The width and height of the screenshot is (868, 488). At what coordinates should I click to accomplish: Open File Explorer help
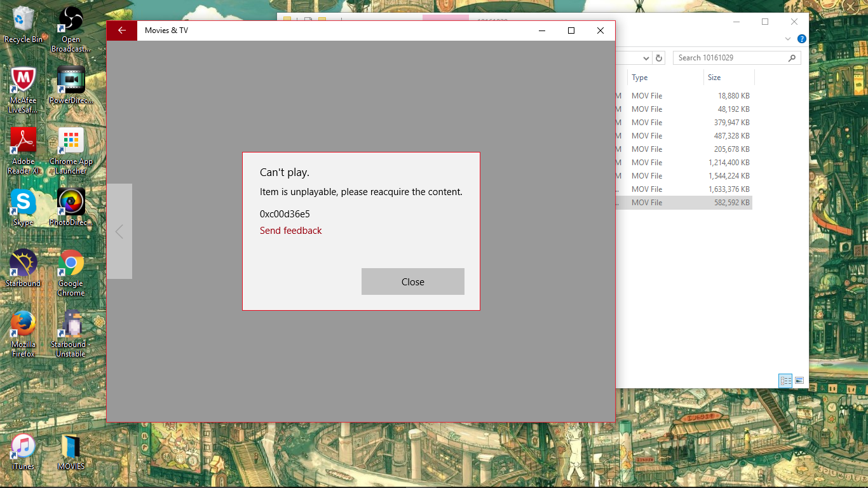click(802, 39)
